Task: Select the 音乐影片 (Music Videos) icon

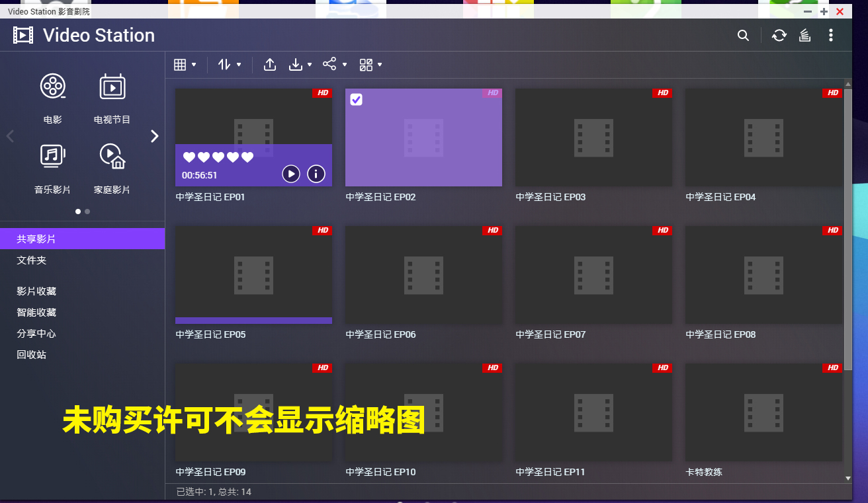Action: [x=52, y=157]
